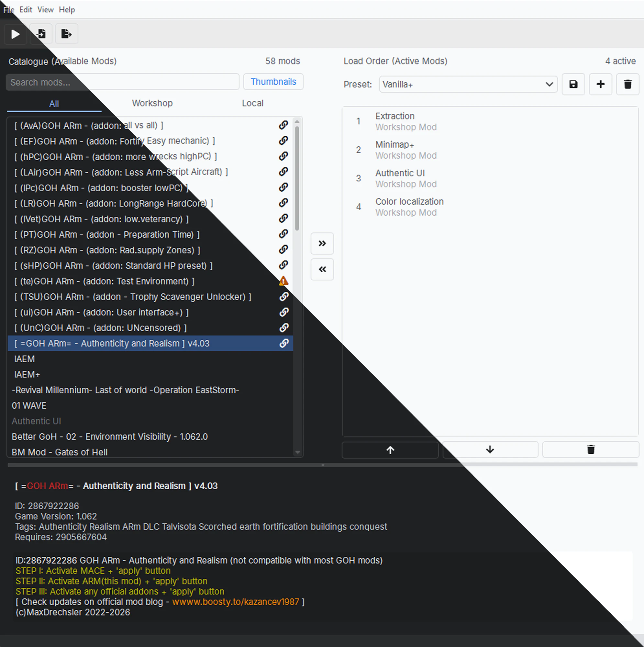Select Better GoH Environment Visibility mod

point(150,437)
